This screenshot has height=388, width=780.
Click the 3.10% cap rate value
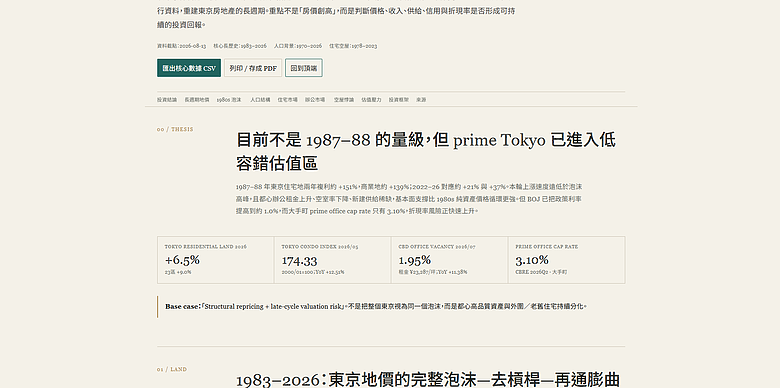[532, 260]
